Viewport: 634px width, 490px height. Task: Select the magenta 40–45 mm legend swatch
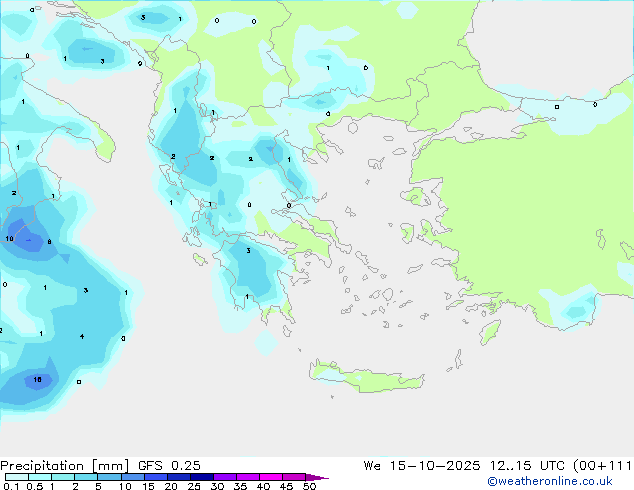[271, 477]
